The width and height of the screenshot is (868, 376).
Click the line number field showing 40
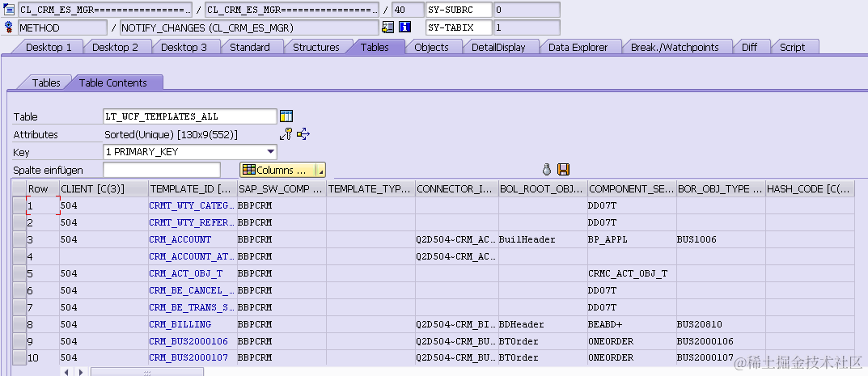tap(408, 10)
